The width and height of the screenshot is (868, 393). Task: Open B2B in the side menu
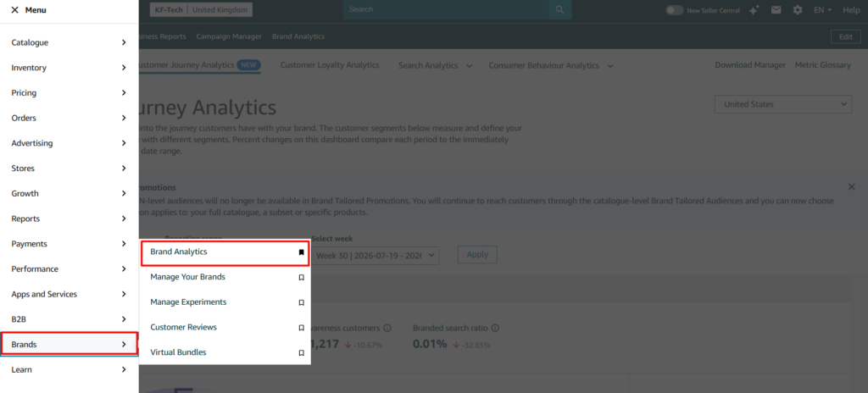coord(70,319)
